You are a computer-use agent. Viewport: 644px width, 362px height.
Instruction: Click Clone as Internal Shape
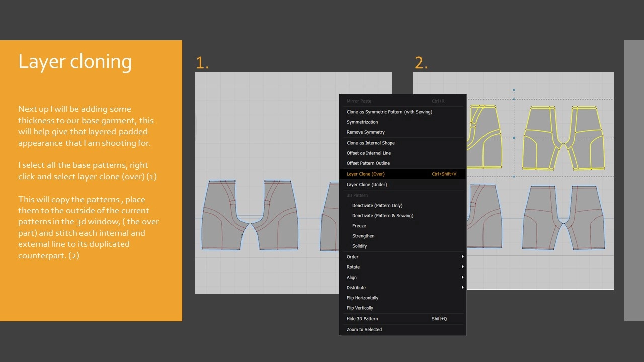pyautogui.click(x=370, y=143)
